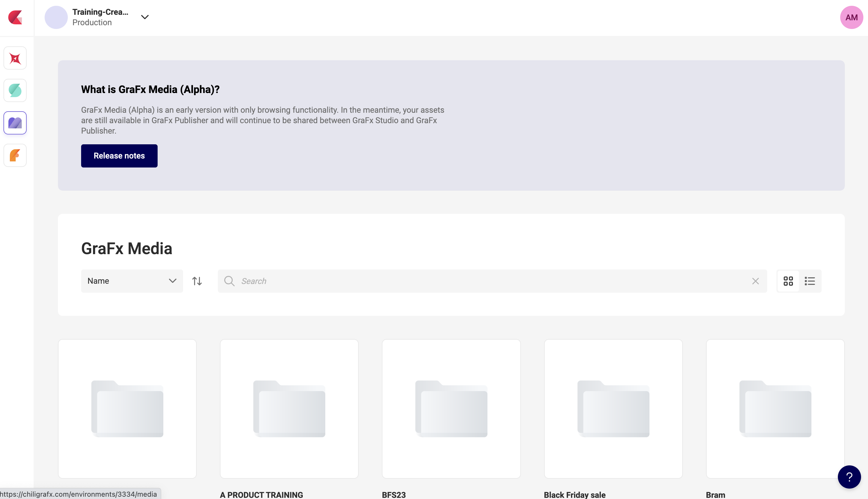The width and height of the screenshot is (868, 499).
Task: Clear the search field with X
Action: click(755, 281)
